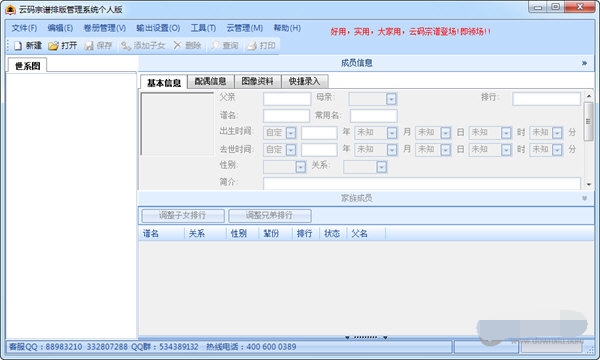This screenshot has width=600, height=360.
Task: Click the 新建 (New) toolbar icon
Action: 18,46
